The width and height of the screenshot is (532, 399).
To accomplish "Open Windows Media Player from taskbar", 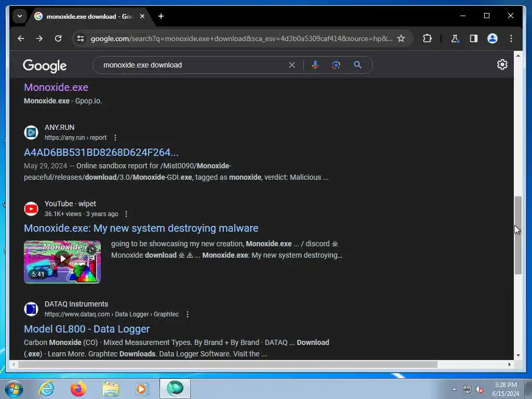I will 142,389.
